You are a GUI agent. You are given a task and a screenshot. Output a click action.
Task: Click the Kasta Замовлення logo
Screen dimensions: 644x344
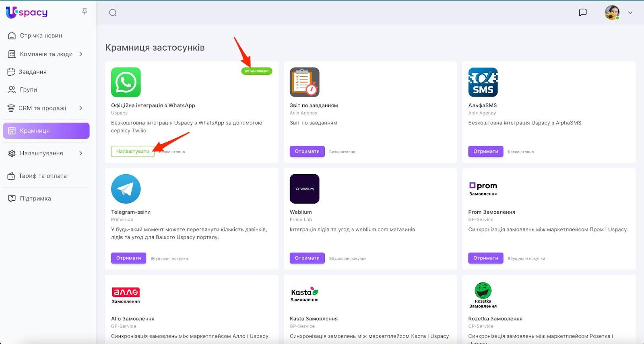305,295
